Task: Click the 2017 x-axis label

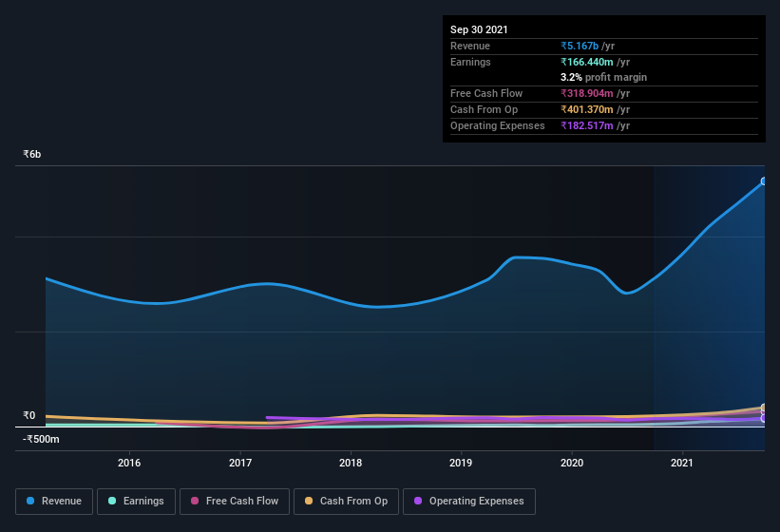Action: click(x=240, y=463)
